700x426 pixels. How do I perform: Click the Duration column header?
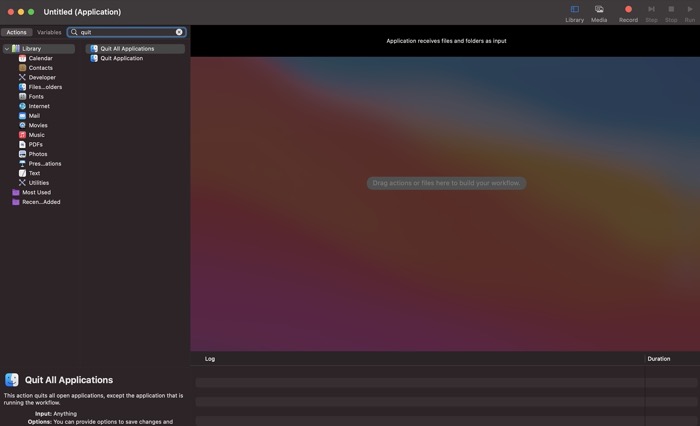658,359
